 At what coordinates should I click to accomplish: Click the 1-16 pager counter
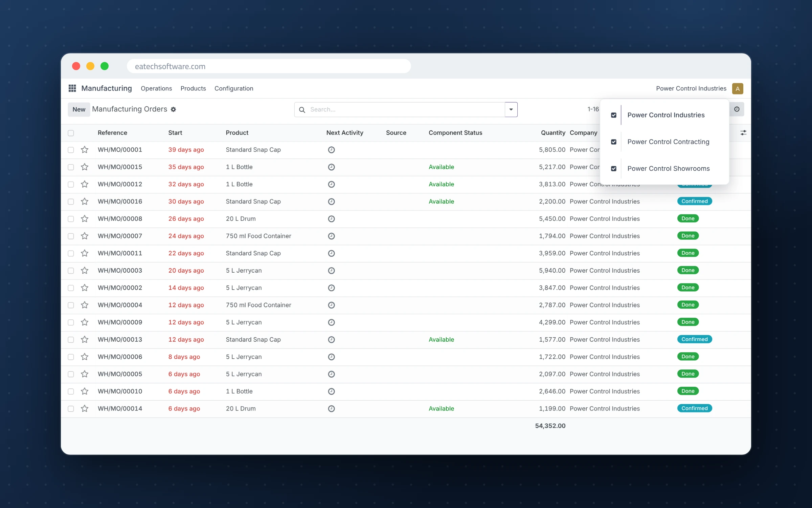pos(593,109)
